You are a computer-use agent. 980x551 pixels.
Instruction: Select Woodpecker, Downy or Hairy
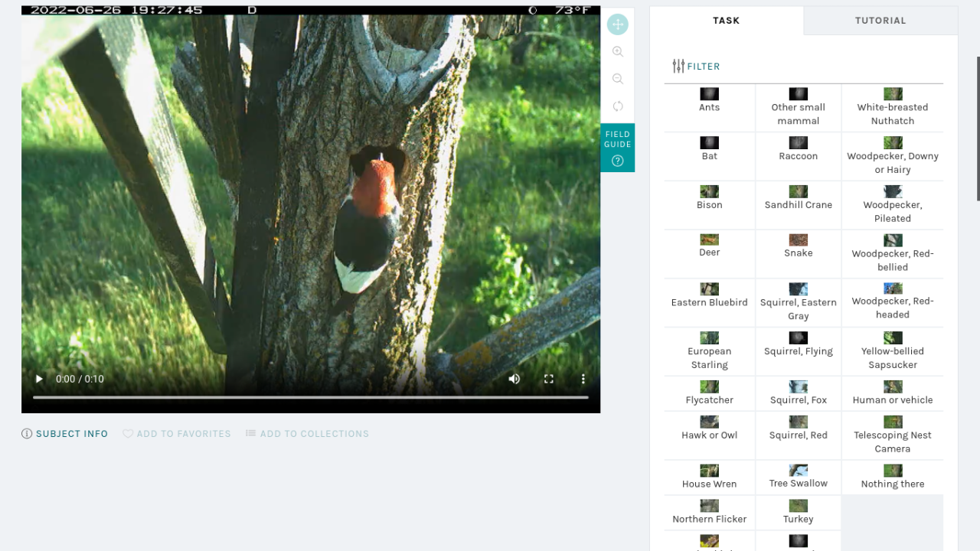(893, 156)
